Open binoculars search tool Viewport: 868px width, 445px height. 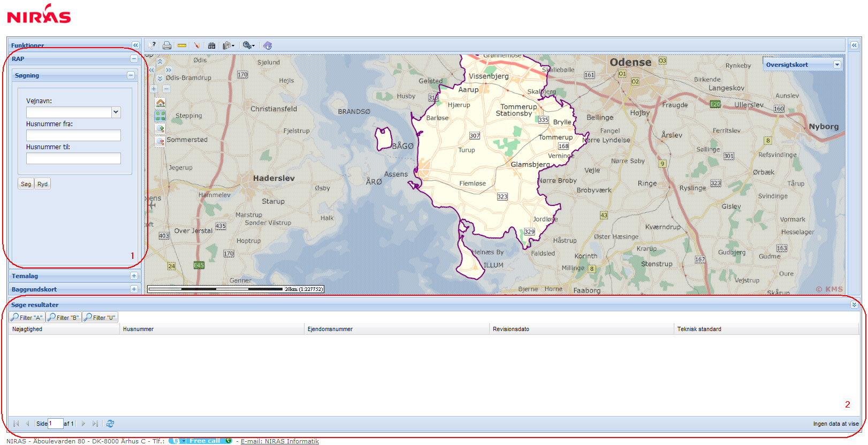(x=212, y=45)
